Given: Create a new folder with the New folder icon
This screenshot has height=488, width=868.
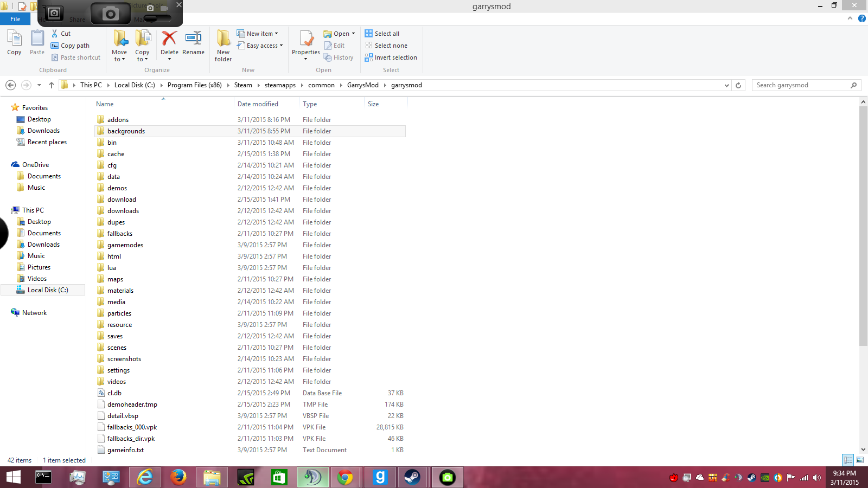Looking at the screenshot, I should [x=223, y=38].
